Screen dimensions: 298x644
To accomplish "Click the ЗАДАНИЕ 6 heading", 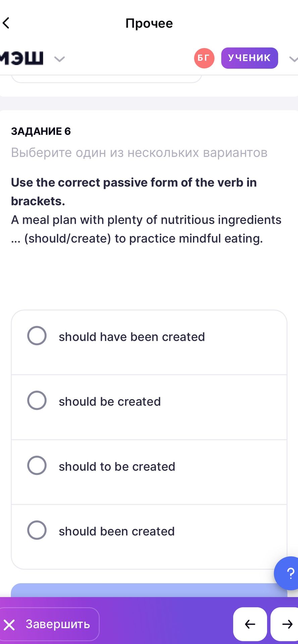I will 41,131.
